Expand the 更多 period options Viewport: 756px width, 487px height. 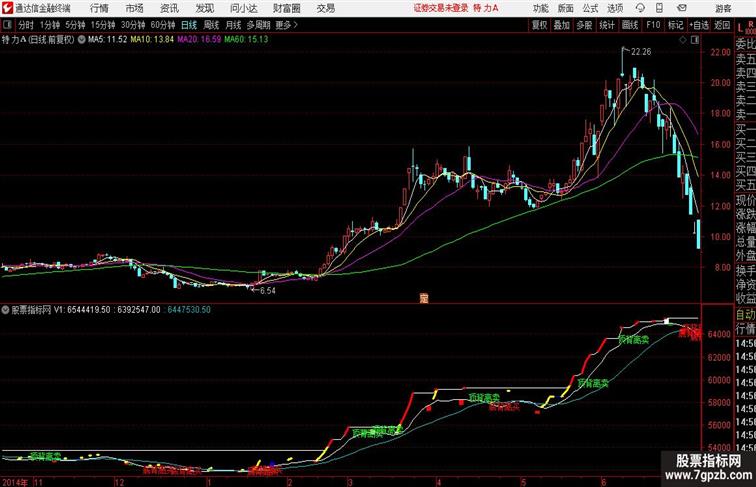tap(287, 25)
